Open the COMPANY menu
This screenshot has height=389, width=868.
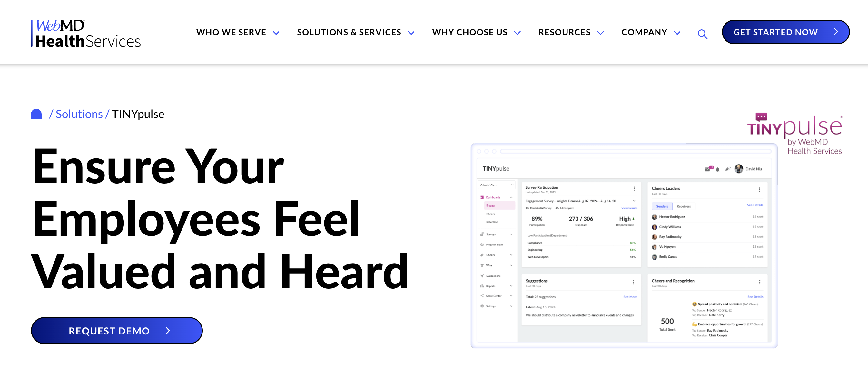point(644,32)
